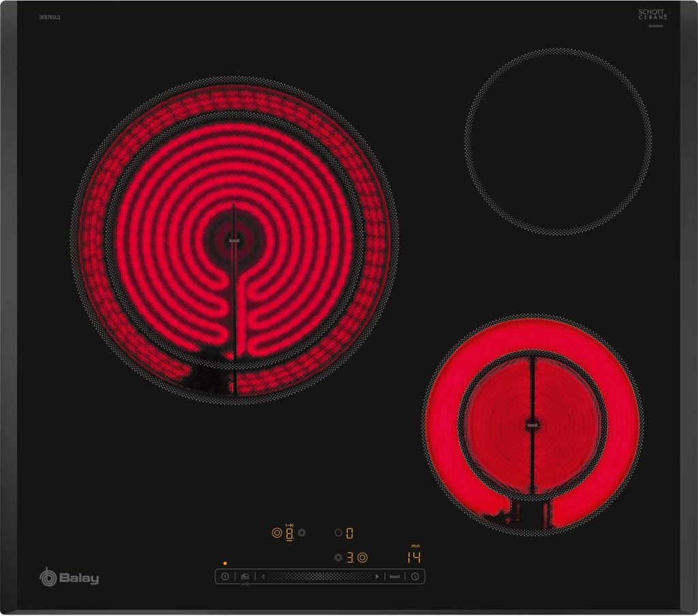The height and width of the screenshot is (616, 698).
Task: Tap the power level 3 display
Action: coord(350,557)
